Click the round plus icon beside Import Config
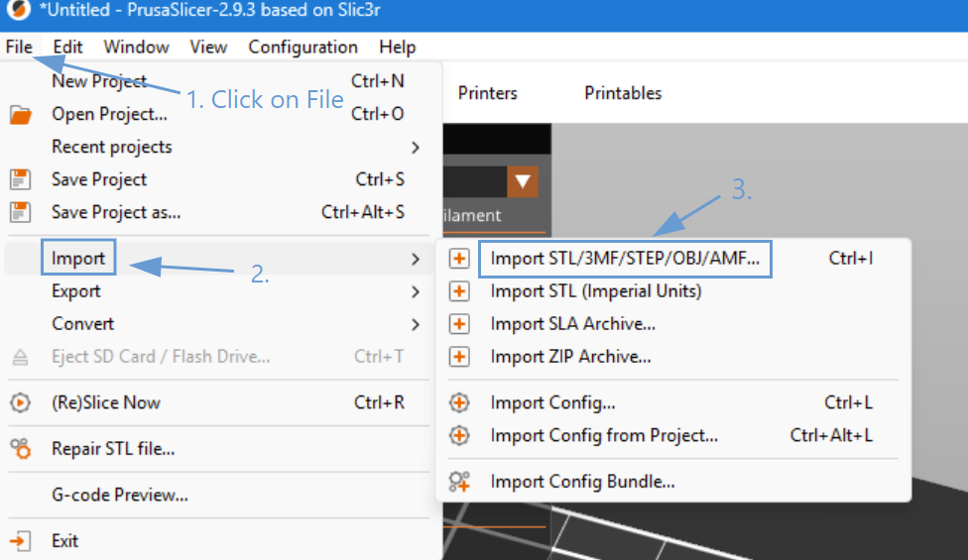Screen dimensions: 968x560 click(459, 402)
